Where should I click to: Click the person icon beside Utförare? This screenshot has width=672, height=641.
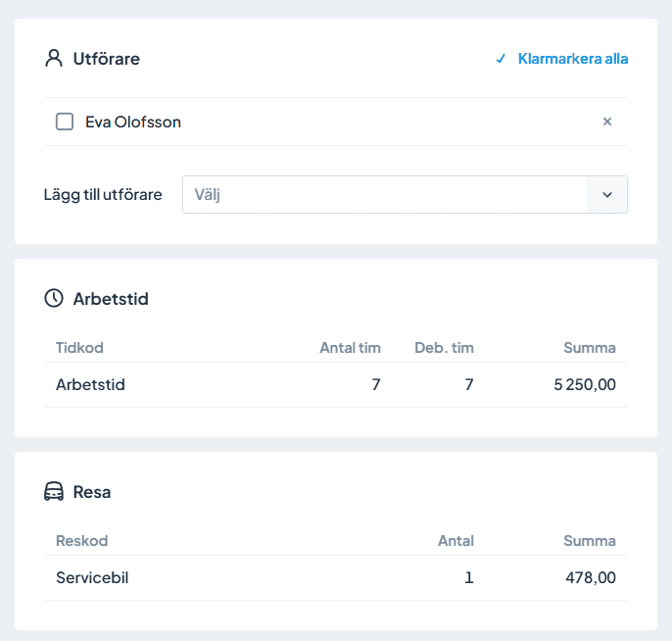54,59
